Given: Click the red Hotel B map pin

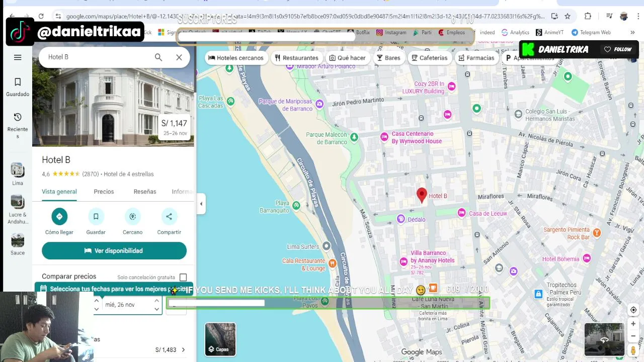Looking at the screenshot, I should click(422, 195).
